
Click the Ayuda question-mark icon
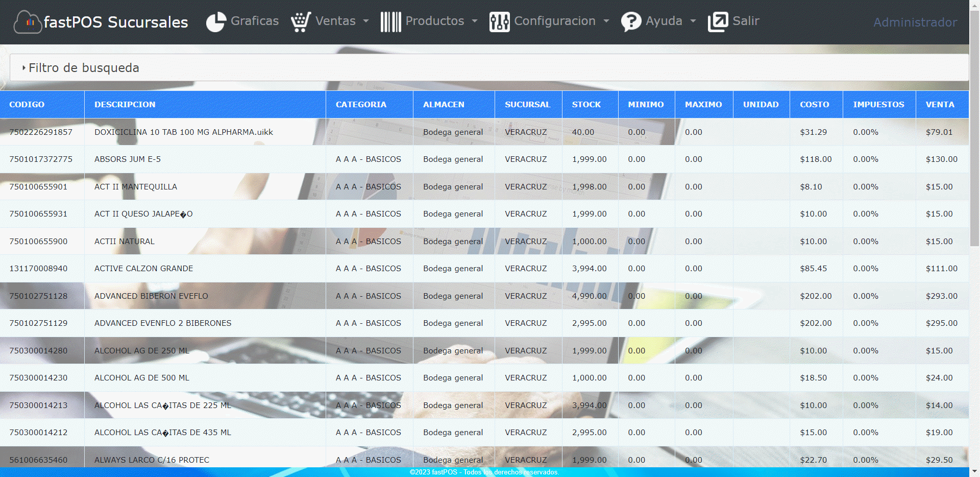[x=631, y=21]
